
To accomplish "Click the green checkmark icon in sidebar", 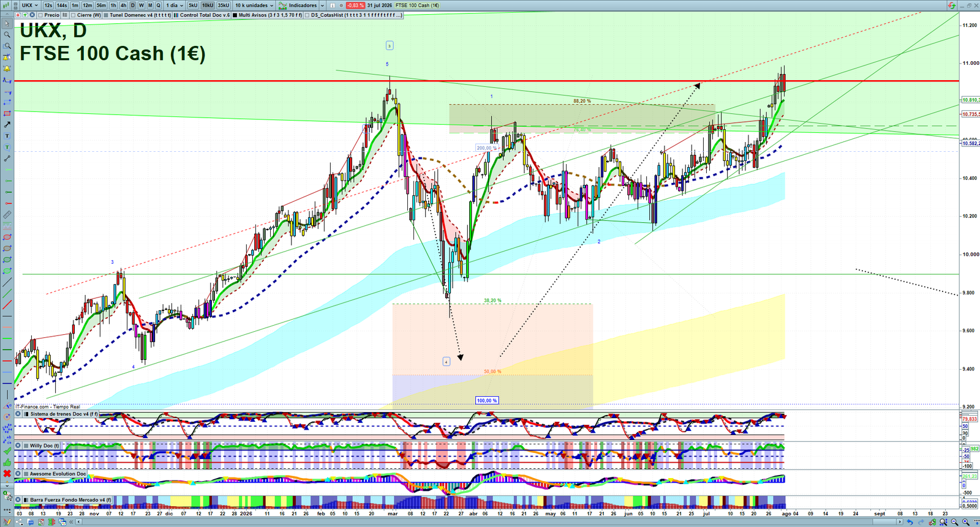I will 7,451.
